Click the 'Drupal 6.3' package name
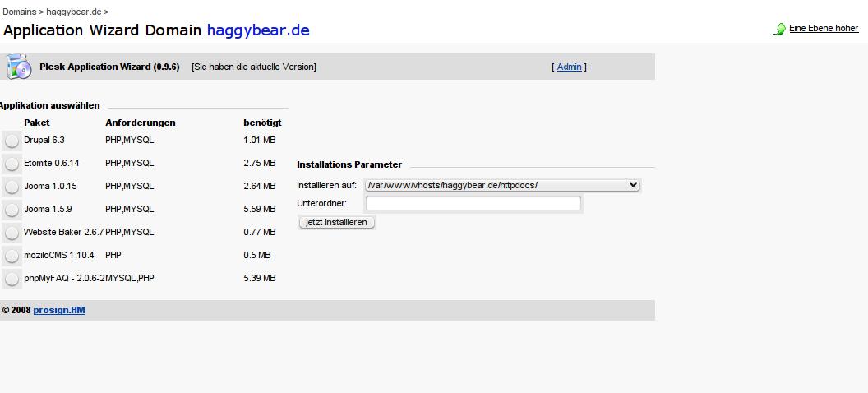This screenshot has width=868, height=393. point(44,141)
